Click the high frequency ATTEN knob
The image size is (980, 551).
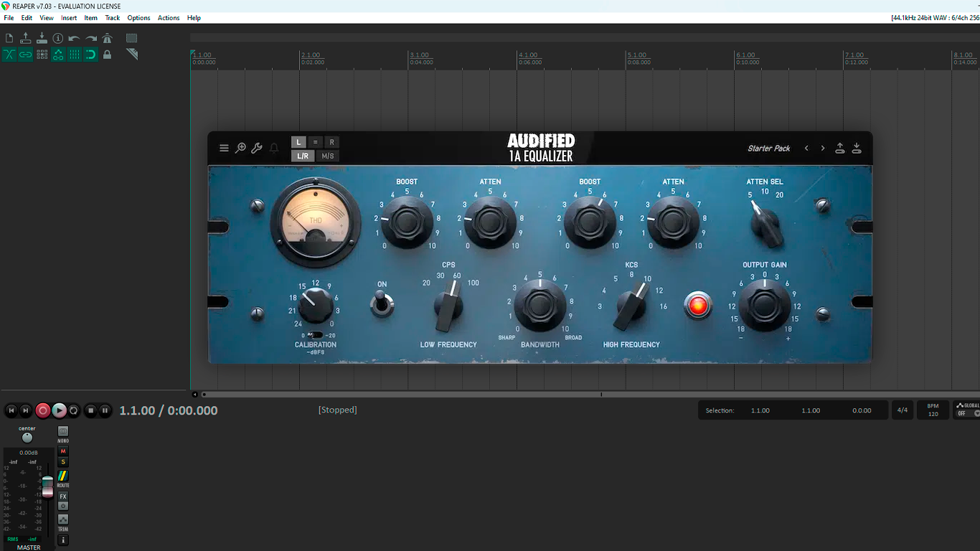[x=673, y=222]
